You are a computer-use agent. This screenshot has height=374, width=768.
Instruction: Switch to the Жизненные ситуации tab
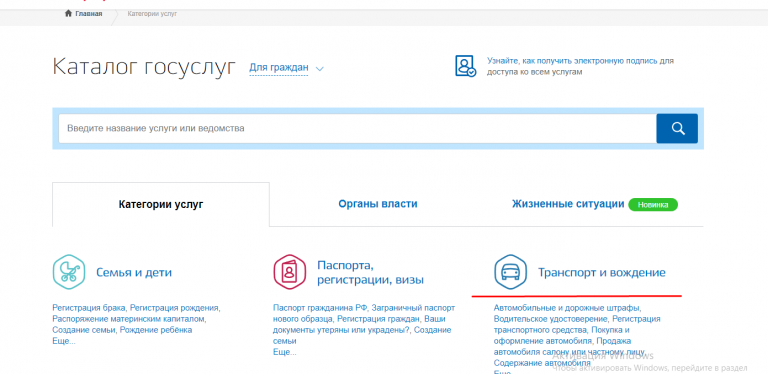[568, 204]
